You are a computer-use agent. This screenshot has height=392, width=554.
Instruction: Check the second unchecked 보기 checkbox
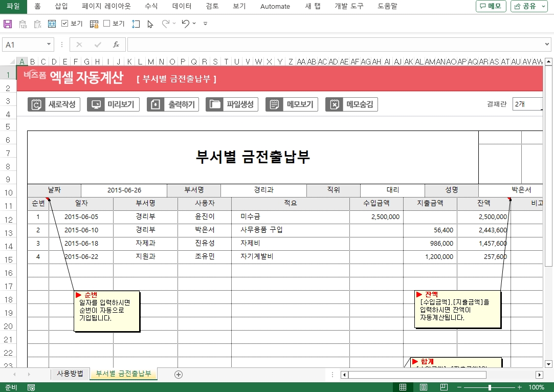[107, 24]
